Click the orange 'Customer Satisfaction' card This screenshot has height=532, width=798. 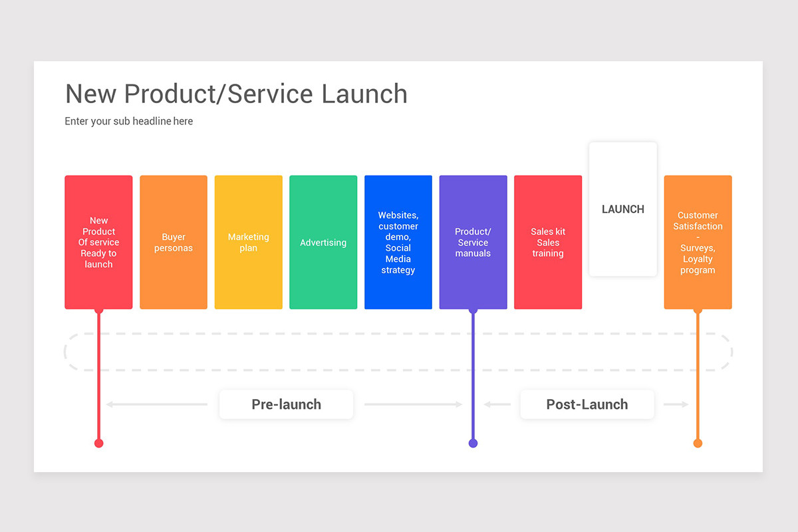698,242
